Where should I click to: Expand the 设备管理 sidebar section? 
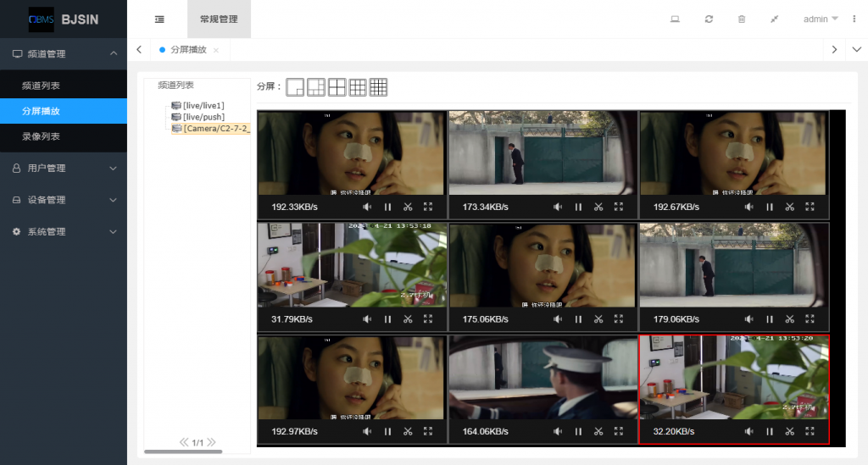click(64, 200)
